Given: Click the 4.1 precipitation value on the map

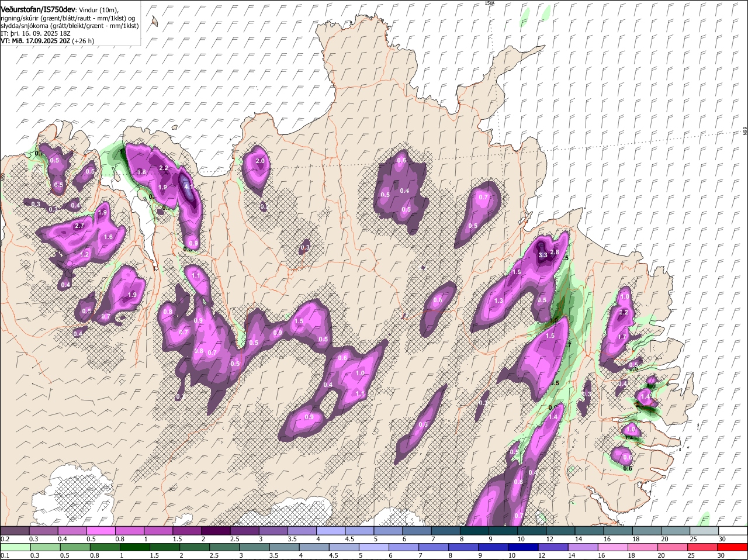Looking at the screenshot, I should pos(188,187).
